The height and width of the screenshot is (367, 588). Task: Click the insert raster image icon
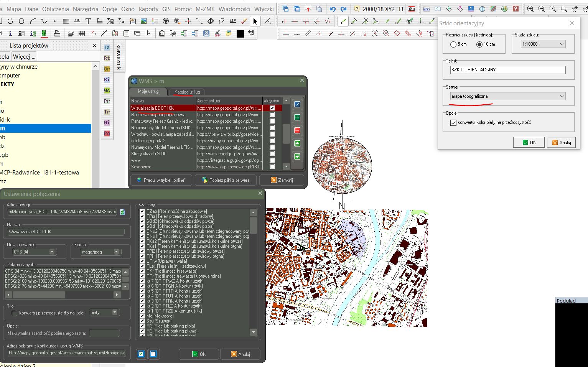click(x=143, y=21)
